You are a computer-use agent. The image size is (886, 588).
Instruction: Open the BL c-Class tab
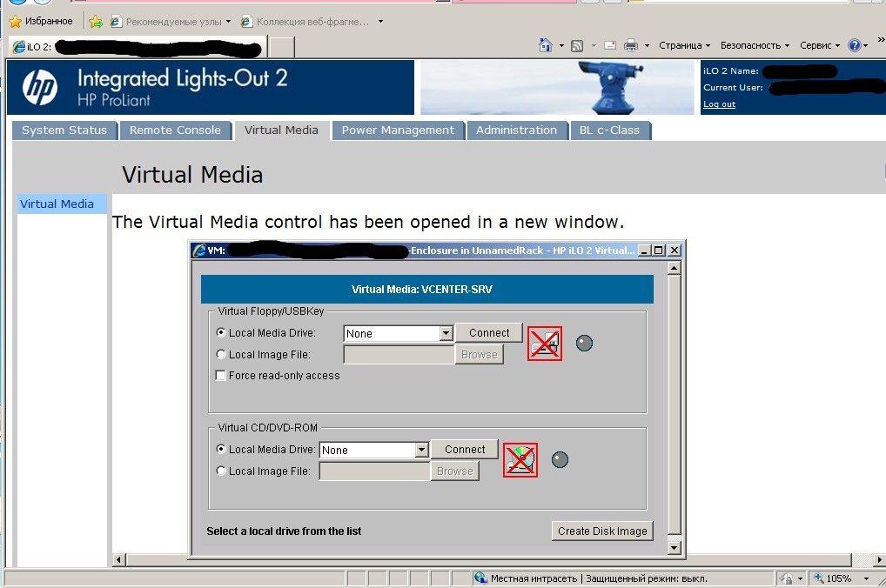click(610, 130)
